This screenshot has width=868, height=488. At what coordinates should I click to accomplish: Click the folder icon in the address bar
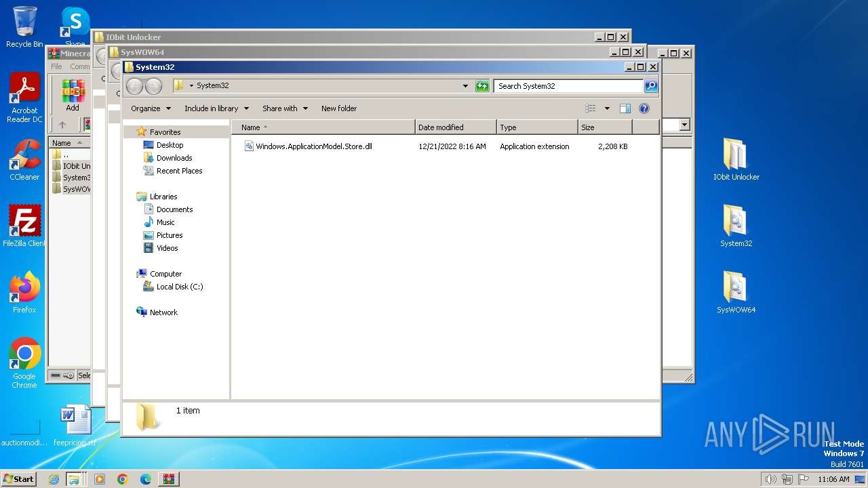(179, 85)
